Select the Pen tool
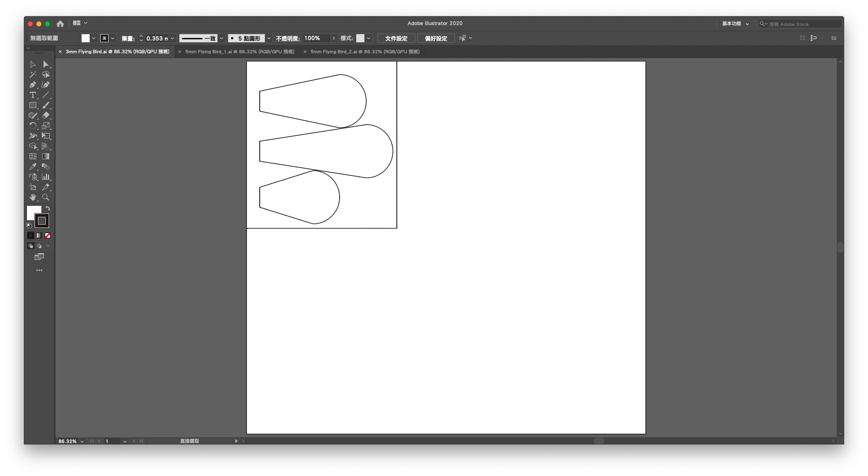 coord(33,85)
